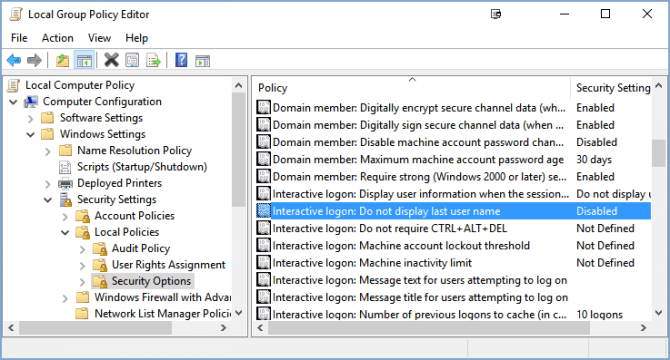Open the View menu

click(x=99, y=38)
